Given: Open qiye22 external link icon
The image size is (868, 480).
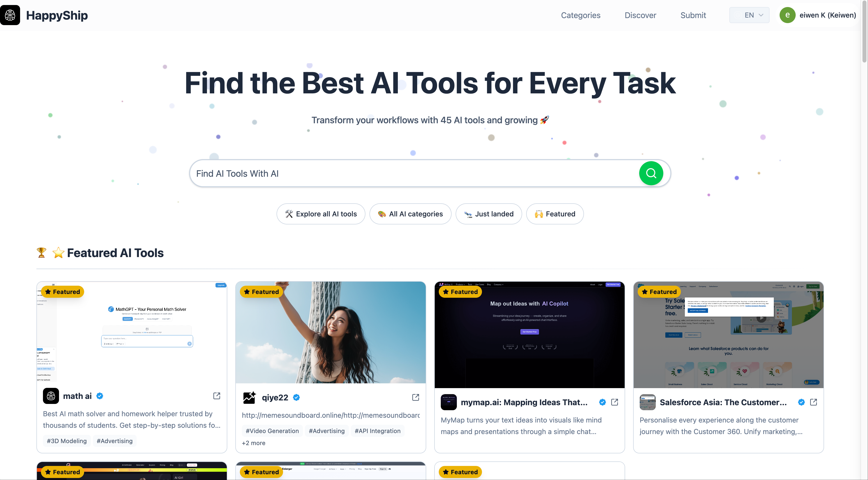Looking at the screenshot, I should [415, 397].
